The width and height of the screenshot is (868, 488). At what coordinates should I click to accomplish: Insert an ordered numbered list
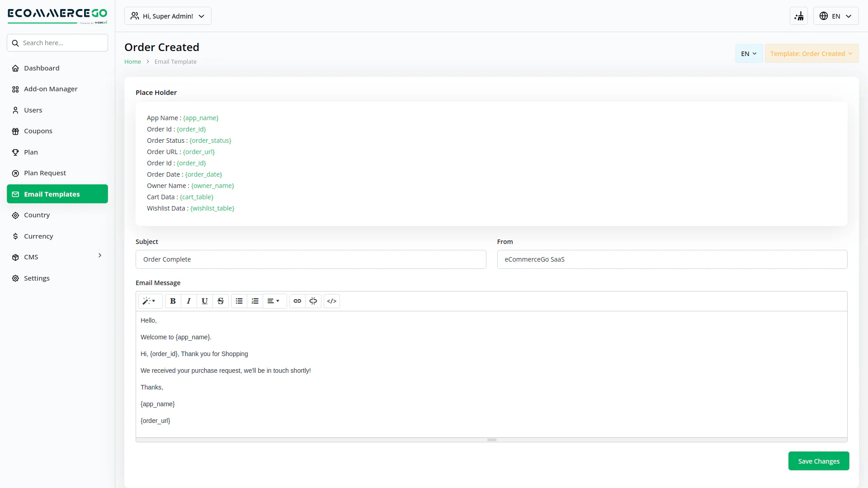pyautogui.click(x=255, y=301)
